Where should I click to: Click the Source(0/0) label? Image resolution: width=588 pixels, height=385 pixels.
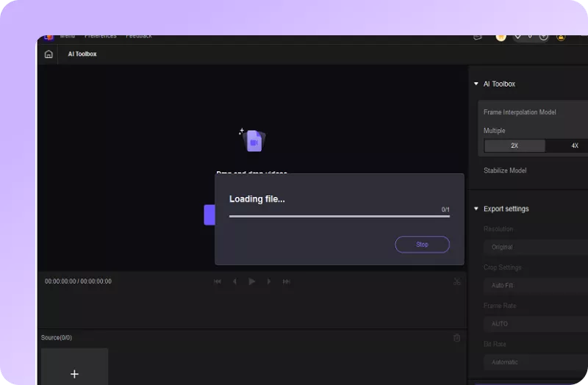tap(57, 337)
